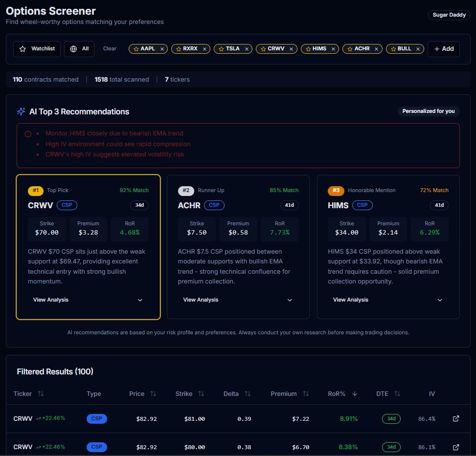Viewport: 476px width, 456px height.
Task: Click the 1518 total scanned stat
Action: pos(122,80)
